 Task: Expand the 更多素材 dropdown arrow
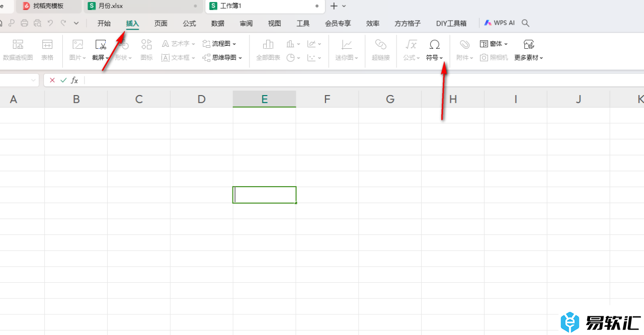(541, 58)
